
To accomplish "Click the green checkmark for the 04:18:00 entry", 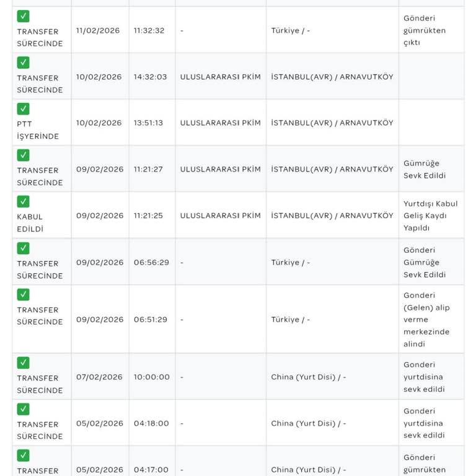I will pyautogui.click(x=23, y=409).
